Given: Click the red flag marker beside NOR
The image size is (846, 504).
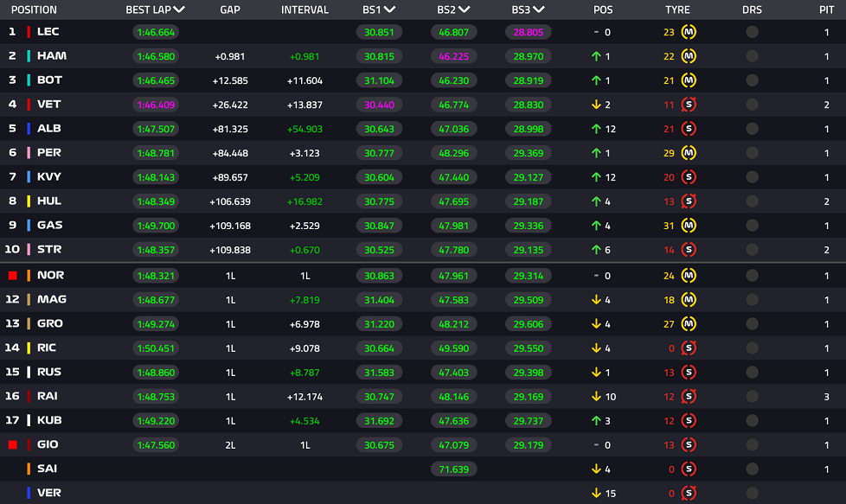Looking at the screenshot, I should (13, 276).
